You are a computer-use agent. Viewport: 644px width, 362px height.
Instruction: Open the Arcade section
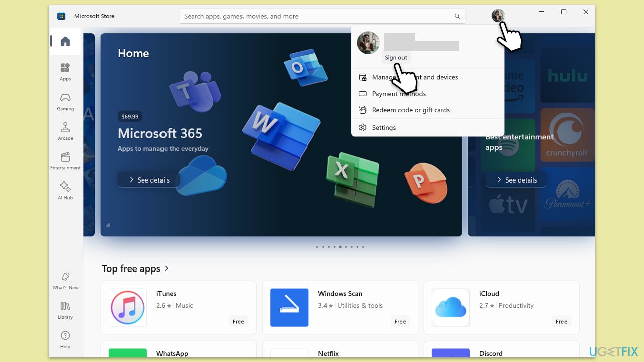pos(65,131)
